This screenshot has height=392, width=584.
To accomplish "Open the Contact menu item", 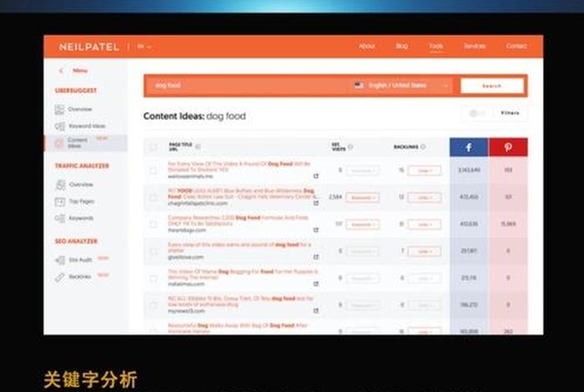I will 516,46.
